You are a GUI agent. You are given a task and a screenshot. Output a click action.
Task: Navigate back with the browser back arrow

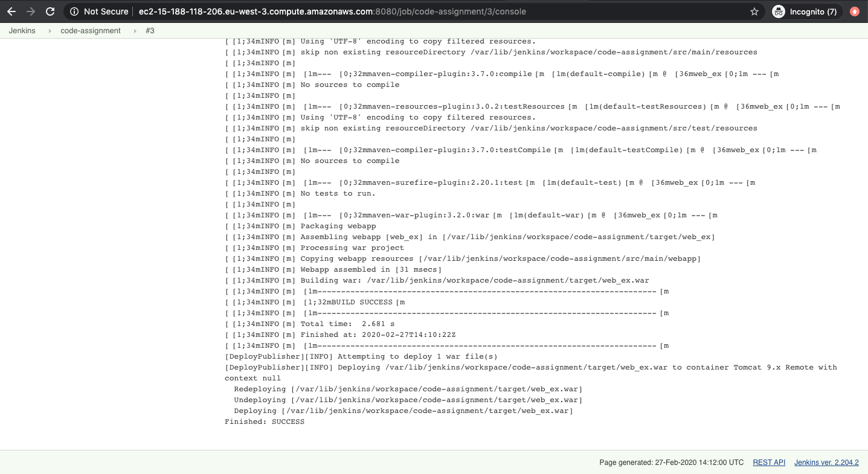tap(11, 11)
